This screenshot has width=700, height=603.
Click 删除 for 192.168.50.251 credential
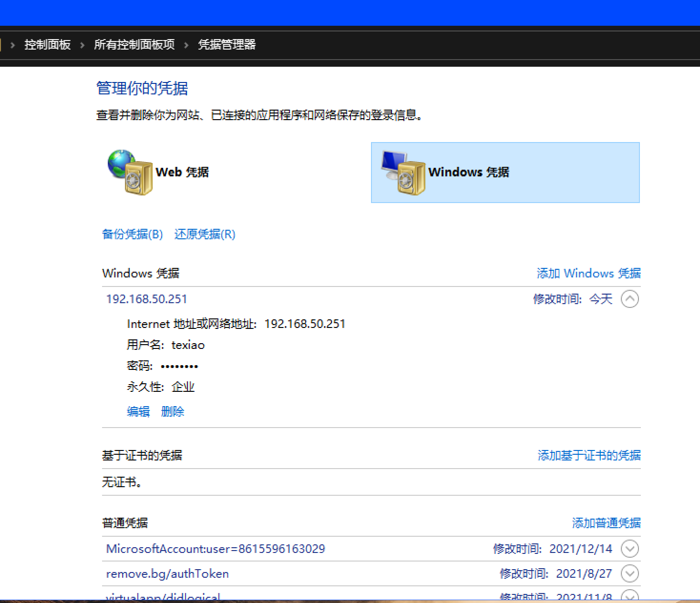tap(173, 411)
